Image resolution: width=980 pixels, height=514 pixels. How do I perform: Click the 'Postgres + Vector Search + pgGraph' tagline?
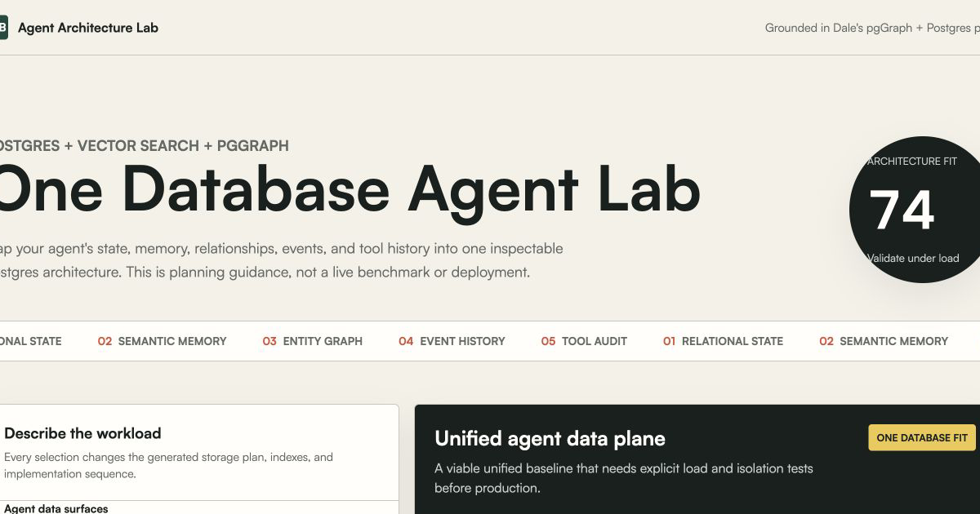coord(144,146)
